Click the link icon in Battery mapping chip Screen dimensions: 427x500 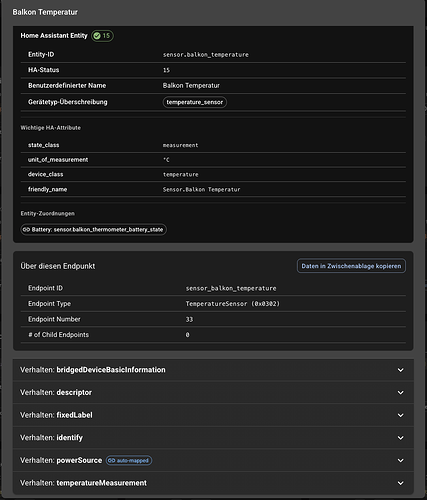[26, 230]
